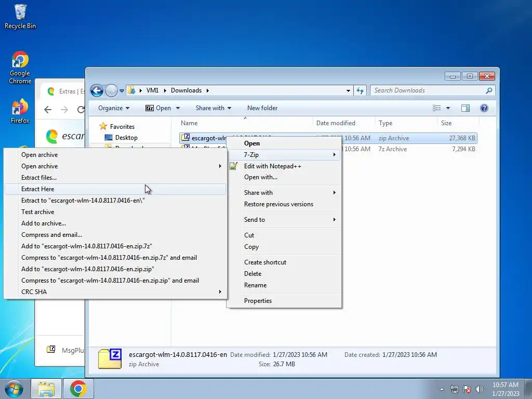Image resolution: width=532 pixels, height=399 pixels.
Task: Open Action Center flag tray icon
Action: 467,389
